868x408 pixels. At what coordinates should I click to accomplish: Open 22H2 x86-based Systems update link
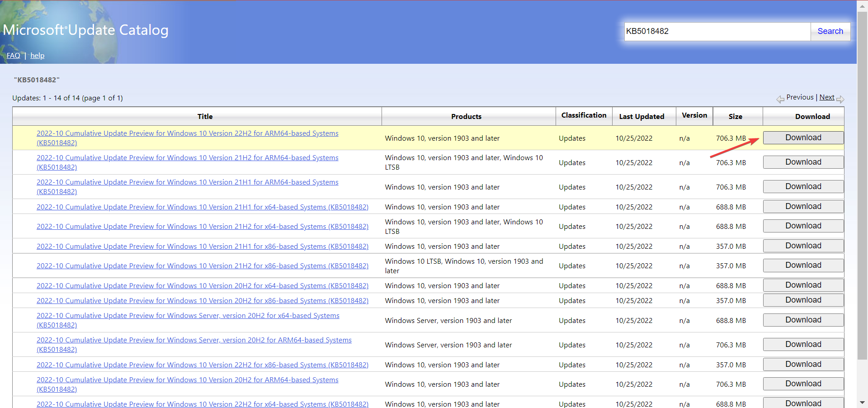point(202,365)
